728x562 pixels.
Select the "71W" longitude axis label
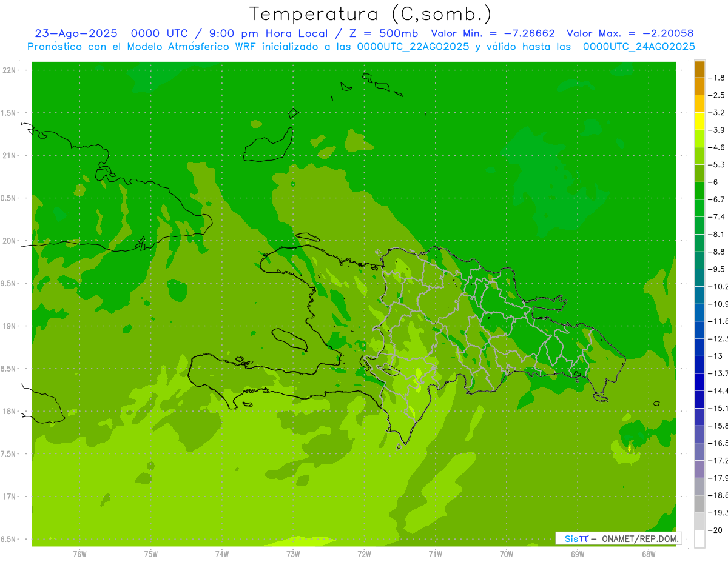coord(435,554)
